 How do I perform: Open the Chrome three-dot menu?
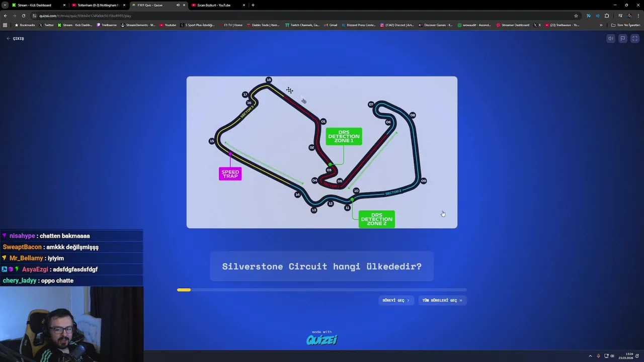tap(638, 16)
